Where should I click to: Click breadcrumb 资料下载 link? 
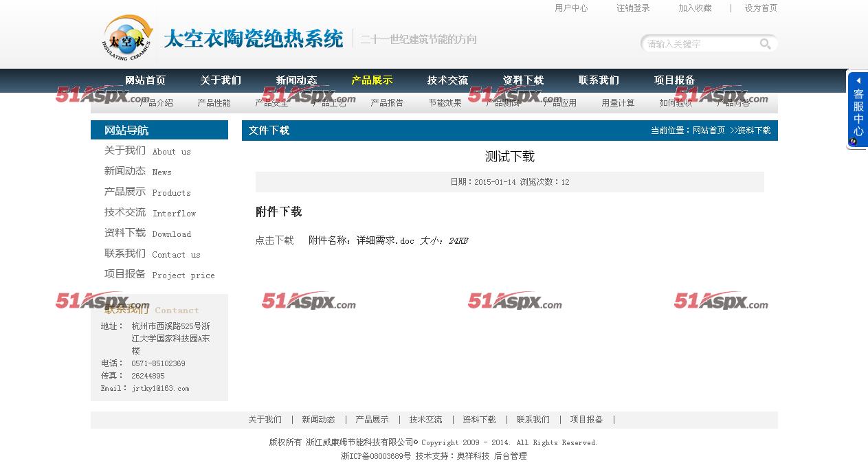pos(754,131)
